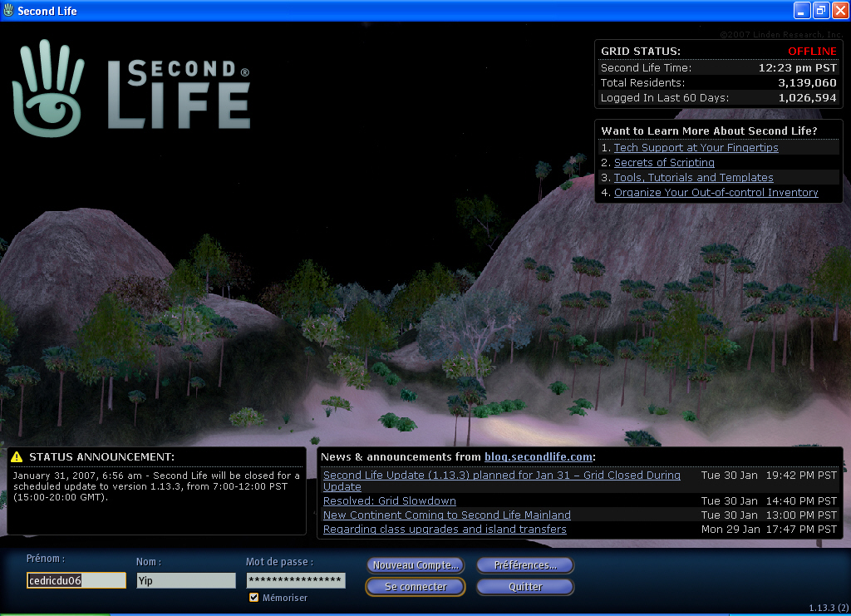Viewport: 851px width, 616px height.
Task: Focus the Prénom input field
Action: [x=76, y=581]
